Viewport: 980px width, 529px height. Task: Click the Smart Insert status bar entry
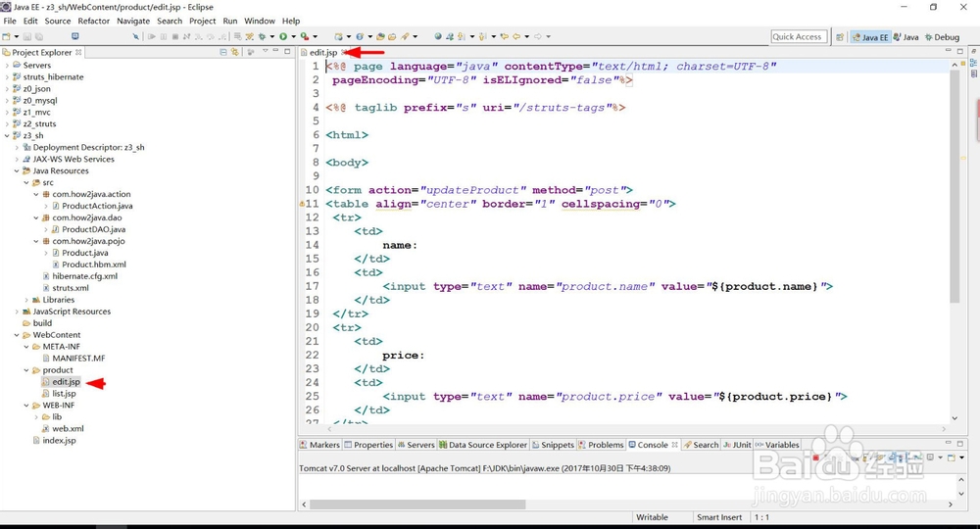click(x=719, y=517)
